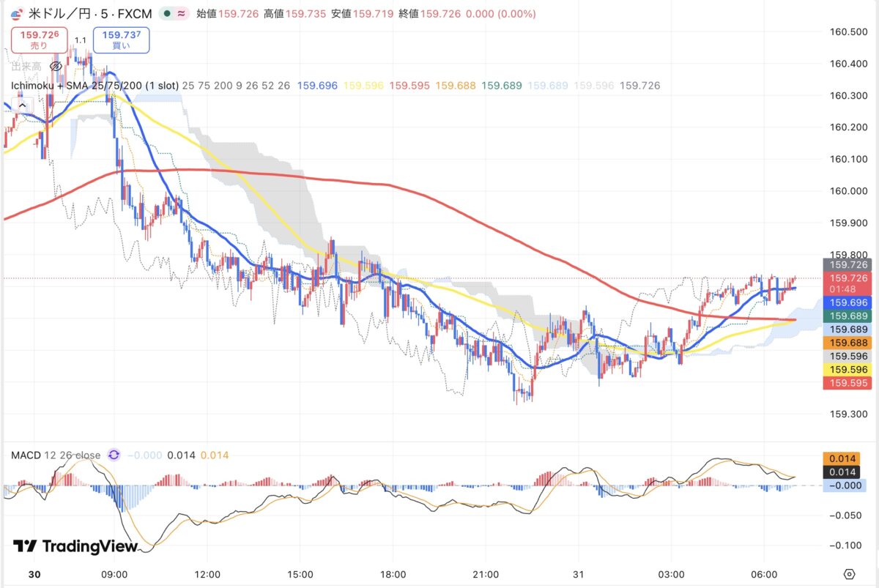This screenshot has width=879, height=588.
Task: Click the green 159.689 price axis tag
Action: (x=848, y=316)
